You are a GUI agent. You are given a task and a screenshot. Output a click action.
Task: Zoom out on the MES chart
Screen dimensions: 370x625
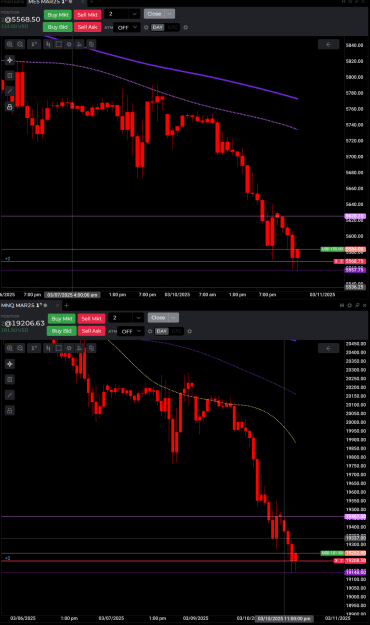20,44
